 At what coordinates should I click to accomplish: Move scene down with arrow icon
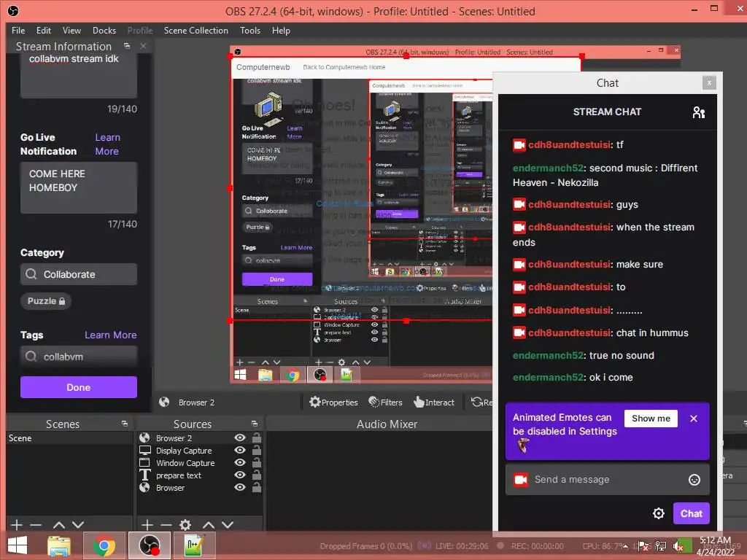78,525
